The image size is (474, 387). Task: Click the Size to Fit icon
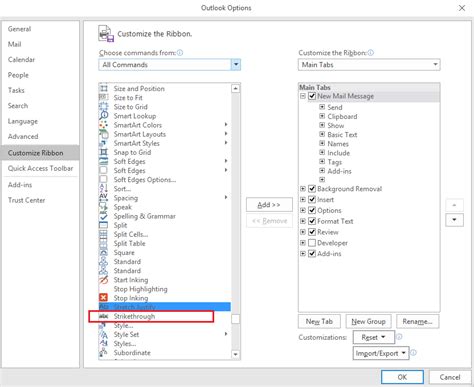pyautogui.click(x=104, y=97)
